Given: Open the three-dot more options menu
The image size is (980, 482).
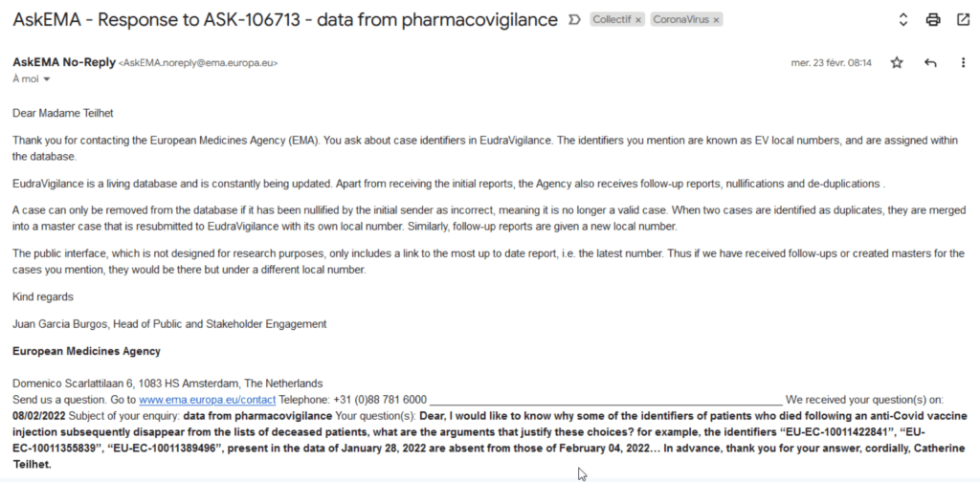Looking at the screenshot, I should coord(963,62).
